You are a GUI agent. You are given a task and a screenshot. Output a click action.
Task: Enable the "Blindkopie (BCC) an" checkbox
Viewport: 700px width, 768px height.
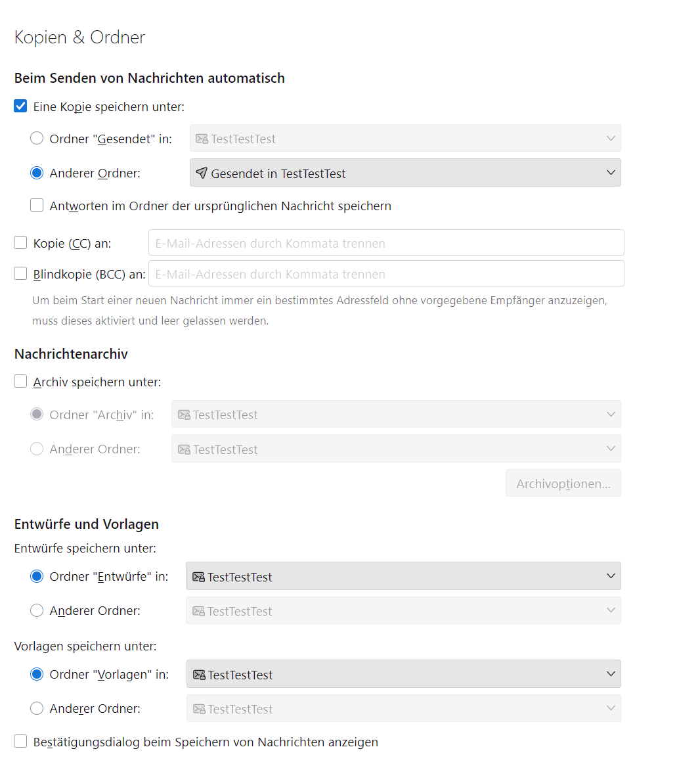21,274
